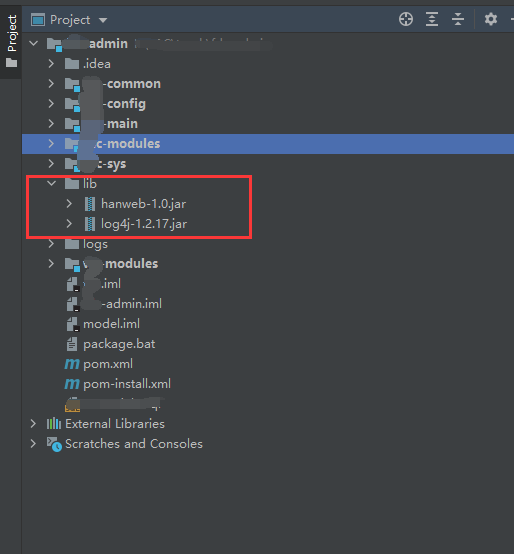Image resolution: width=514 pixels, height=554 pixels.
Task: Open the Project view dropdown arrow
Action: (103, 20)
